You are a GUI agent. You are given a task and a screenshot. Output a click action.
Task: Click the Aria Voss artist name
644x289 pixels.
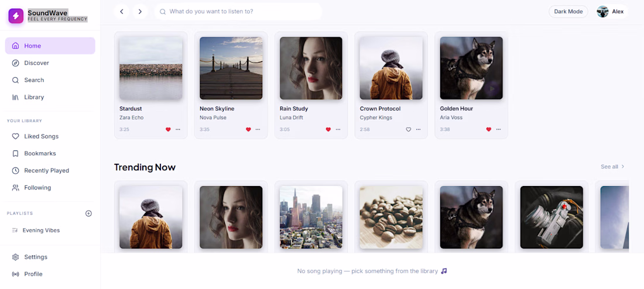(451, 118)
